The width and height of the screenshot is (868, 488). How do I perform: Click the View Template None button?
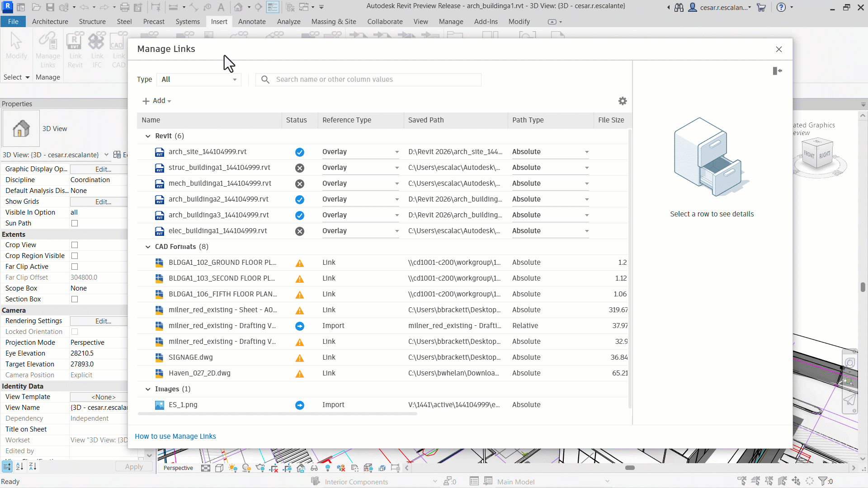pyautogui.click(x=103, y=397)
